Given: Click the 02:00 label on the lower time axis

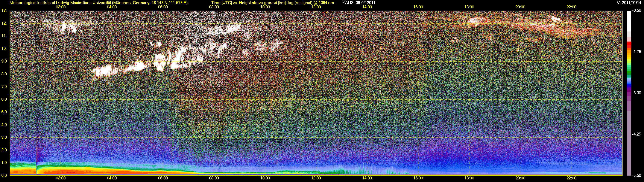Looking at the screenshot, I should point(61,178).
